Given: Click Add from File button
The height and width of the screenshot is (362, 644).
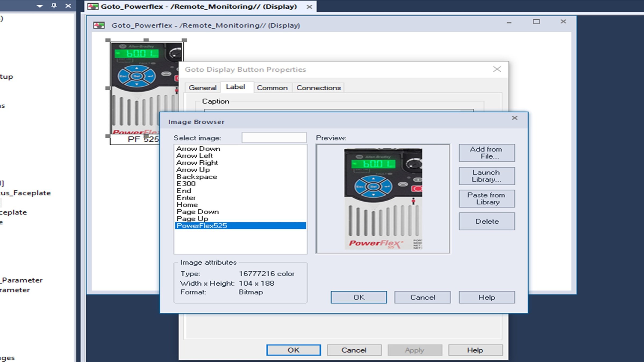Looking at the screenshot, I should pyautogui.click(x=487, y=153).
